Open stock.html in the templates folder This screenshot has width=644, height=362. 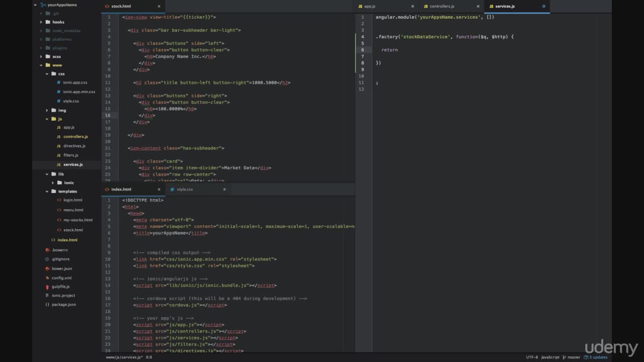pos(73,230)
